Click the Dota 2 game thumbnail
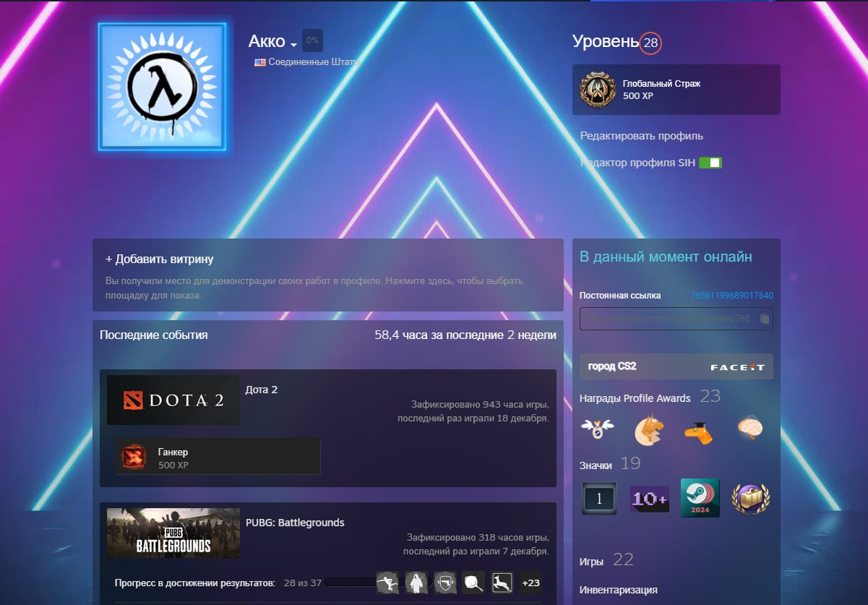 [x=173, y=400]
